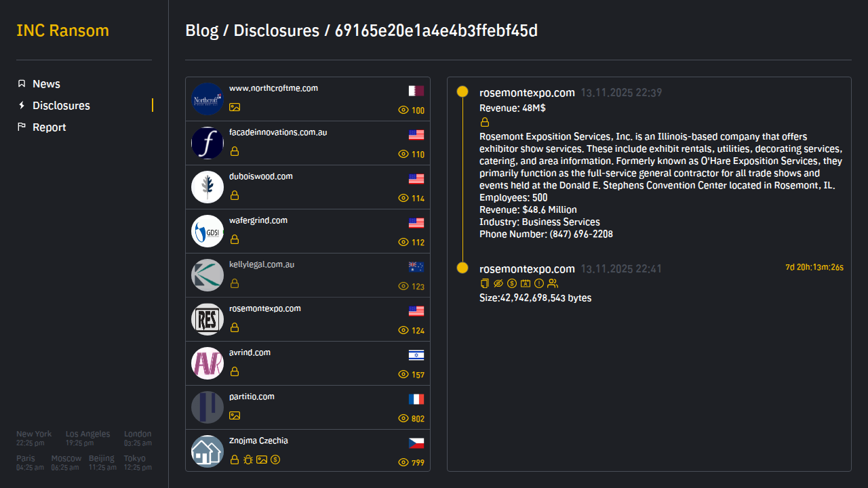
Task: Click the US flag on facadeinnovations.com.au row
Action: [x=416, y=135]
